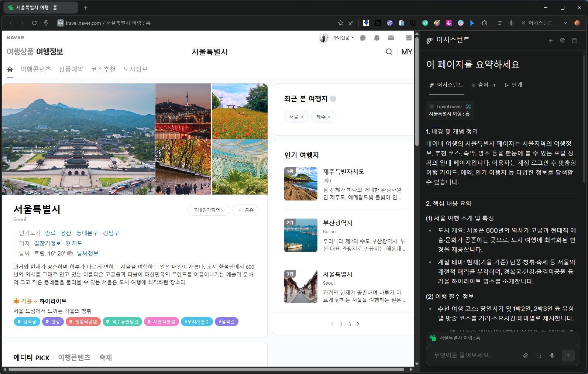Open Naver notifications bell
Viewport: 588px width, 374px height.
tap(377, 38)
